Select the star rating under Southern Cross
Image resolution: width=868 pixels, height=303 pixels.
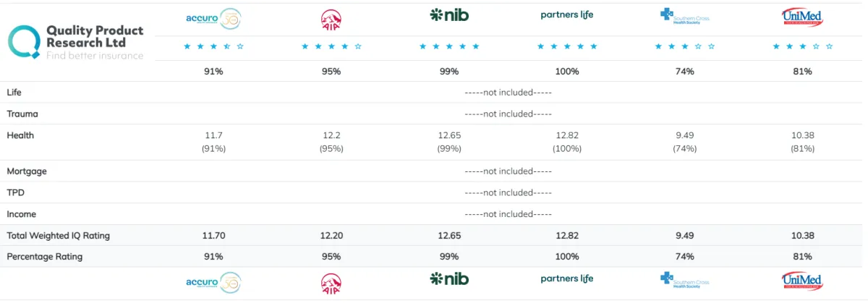click(x=684, y=46)
